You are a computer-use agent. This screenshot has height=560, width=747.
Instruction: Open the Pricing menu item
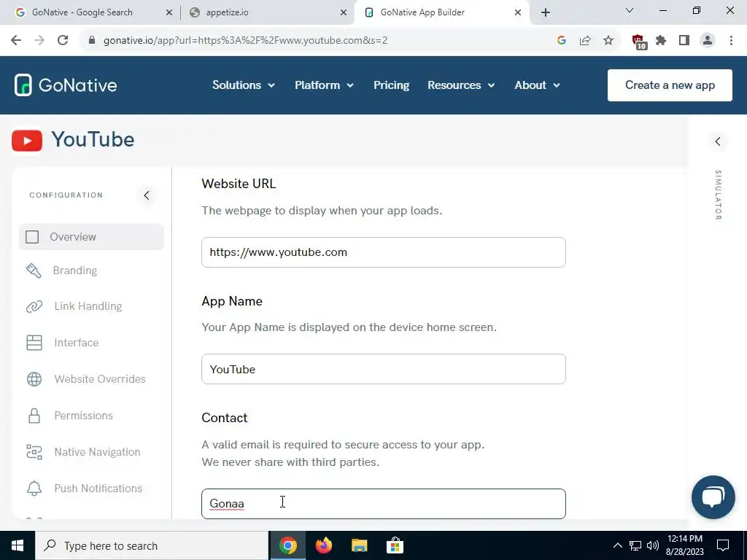tap(391, 85)
